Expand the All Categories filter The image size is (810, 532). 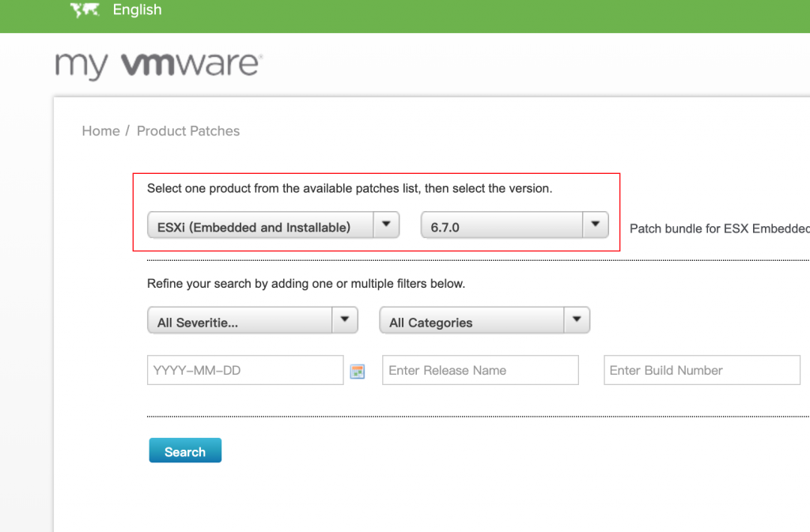coord(471,322)
